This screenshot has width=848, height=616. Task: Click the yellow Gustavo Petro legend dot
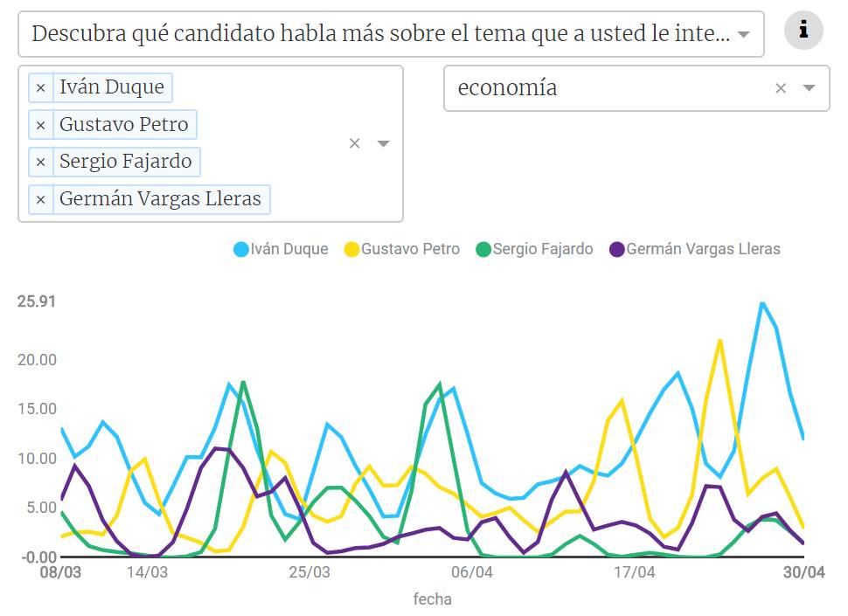point(351,249)
